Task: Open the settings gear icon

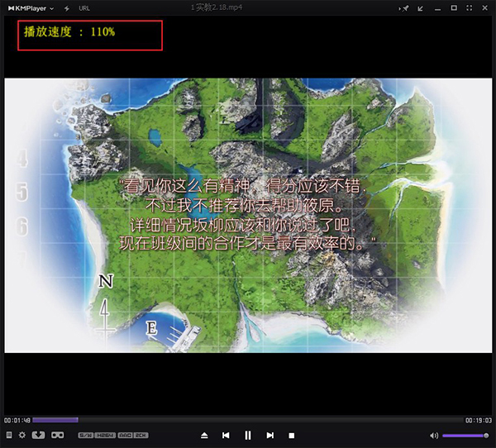Action: pyautogui.click(x=22, y=435)
